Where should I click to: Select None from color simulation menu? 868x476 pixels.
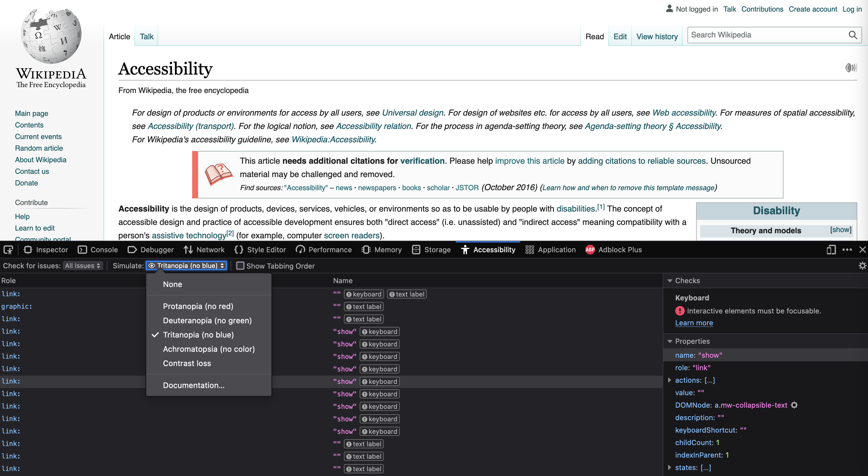172,284
